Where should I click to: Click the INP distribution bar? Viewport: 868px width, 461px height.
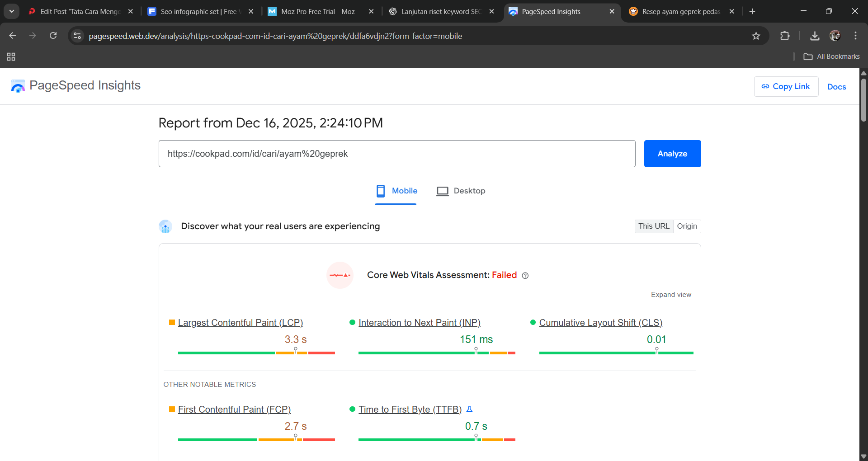coord(437,353)
